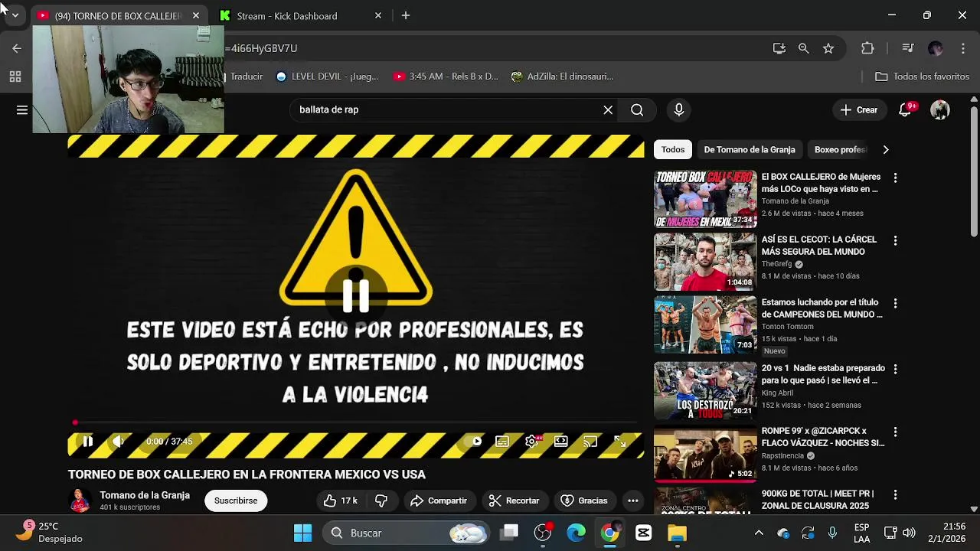Open the tab search dropdown arrow
The image size is (980, 551).
(x=15, y=15)
